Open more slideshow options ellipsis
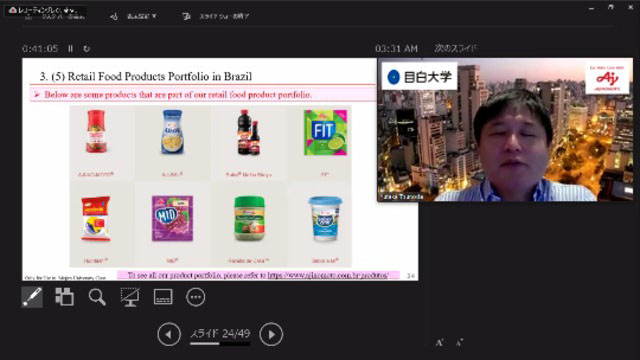This screenshot has height=360, width=640. [196, 297]
